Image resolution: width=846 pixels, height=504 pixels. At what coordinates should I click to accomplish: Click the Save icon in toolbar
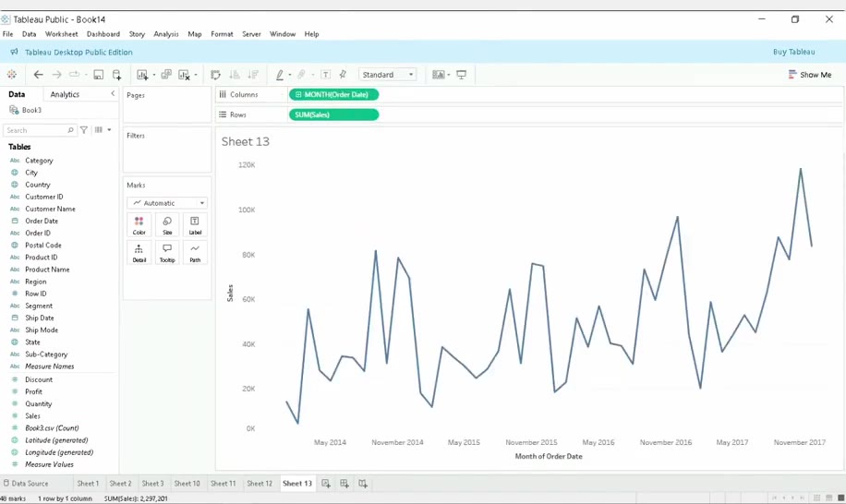click(98, 75)
